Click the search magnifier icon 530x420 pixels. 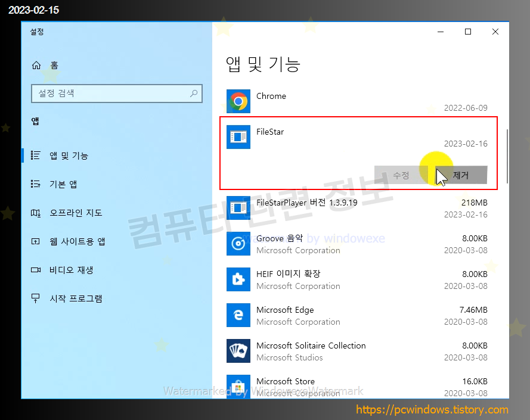194,94
